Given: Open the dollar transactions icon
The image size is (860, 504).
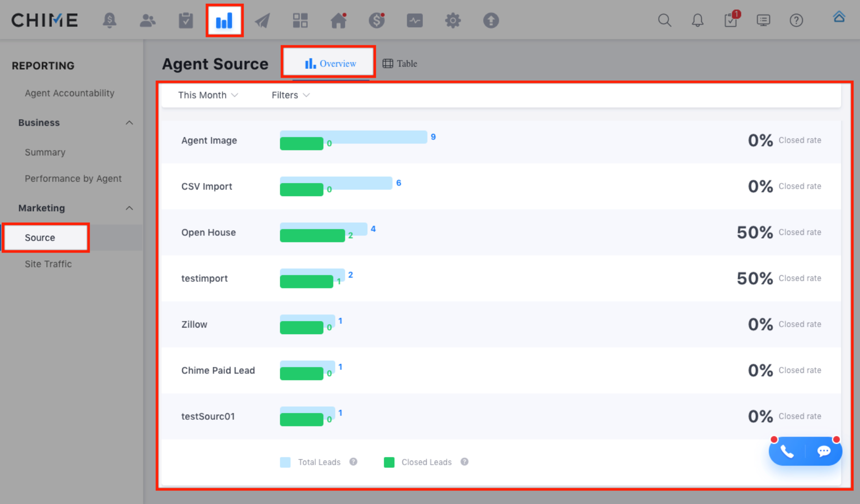Looking at the screenshot, I should pos(377,20).
